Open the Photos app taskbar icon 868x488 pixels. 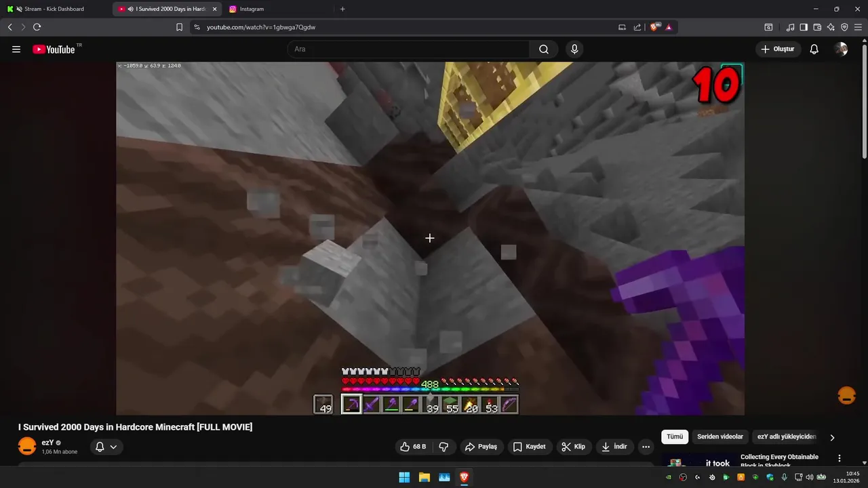(444, 477)
